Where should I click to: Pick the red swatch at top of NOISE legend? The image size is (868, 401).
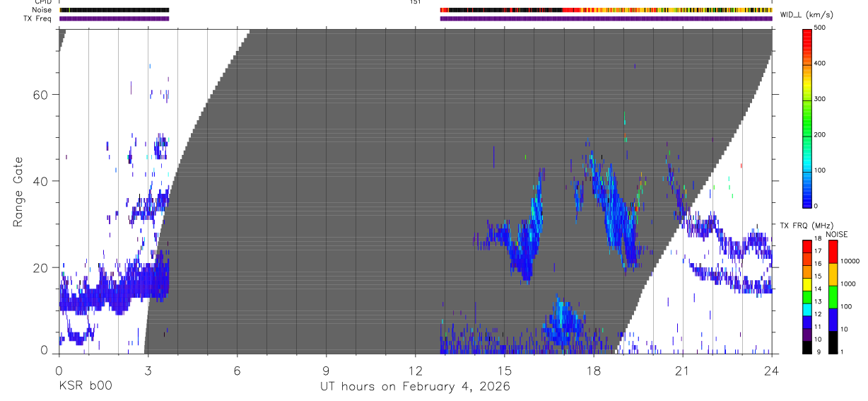tap(832, 251)
